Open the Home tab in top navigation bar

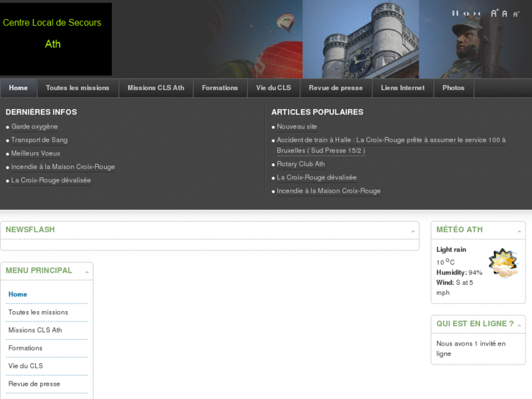point(18,88)
